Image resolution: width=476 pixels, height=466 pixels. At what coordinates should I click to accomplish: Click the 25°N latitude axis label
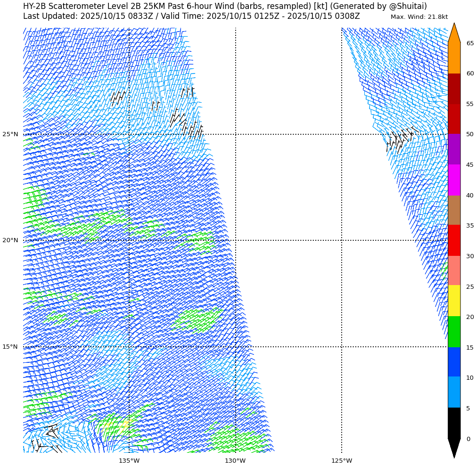10,134
